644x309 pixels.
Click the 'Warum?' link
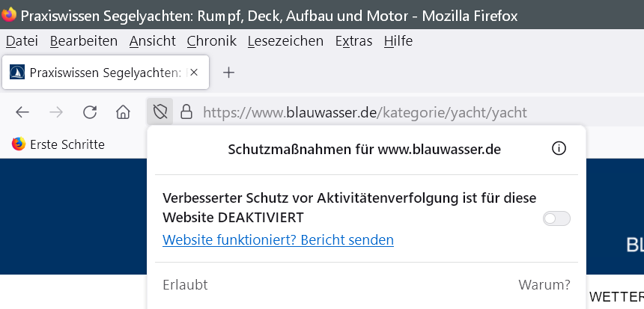point(544,285)
